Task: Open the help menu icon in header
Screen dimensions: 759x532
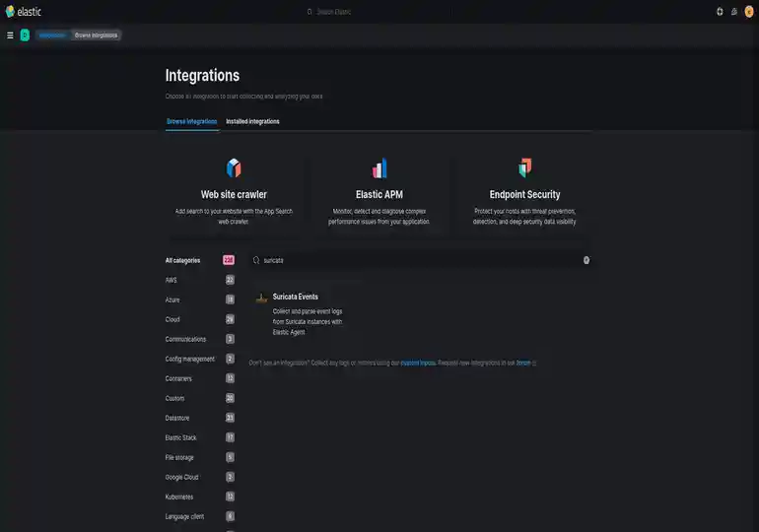Action: point(720,12)
